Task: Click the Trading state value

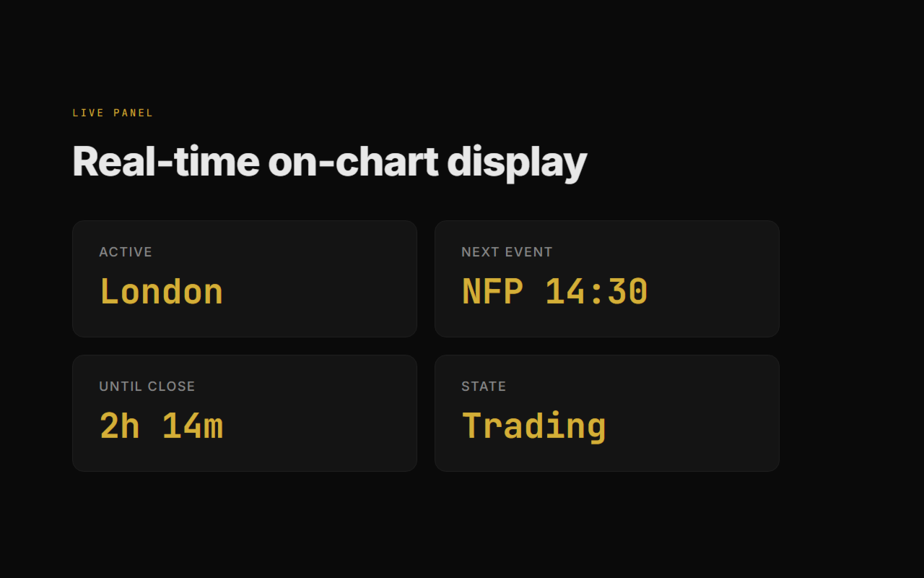Action: [533, 426]
